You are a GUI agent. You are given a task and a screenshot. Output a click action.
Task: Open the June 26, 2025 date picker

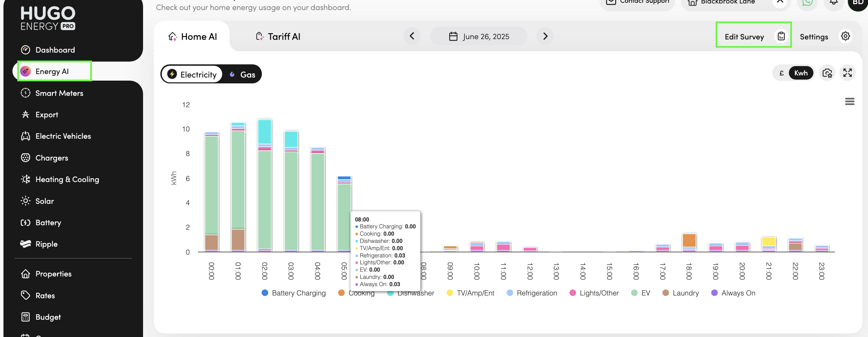click(479, 36)
